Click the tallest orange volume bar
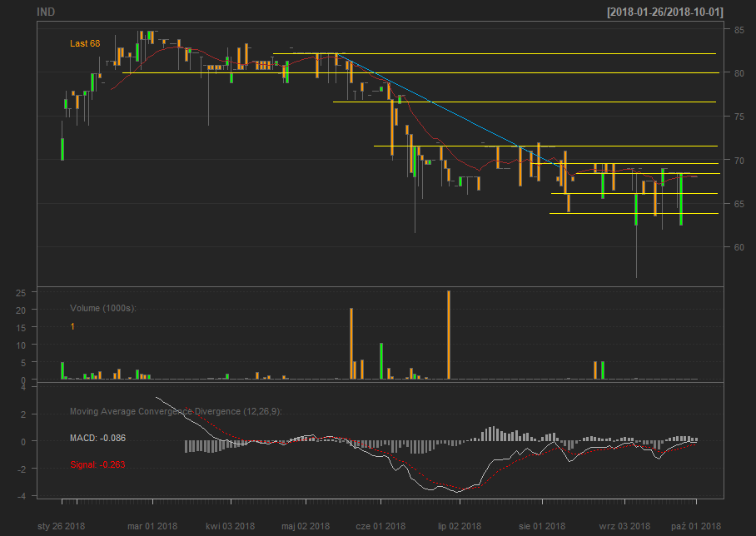The height and width of the screenshot is (536, 756). pos(449,335)
